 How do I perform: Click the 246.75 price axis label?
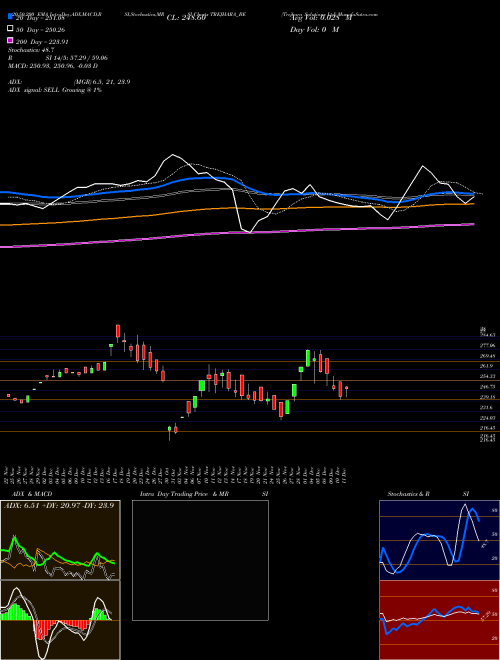coord(487,386)
